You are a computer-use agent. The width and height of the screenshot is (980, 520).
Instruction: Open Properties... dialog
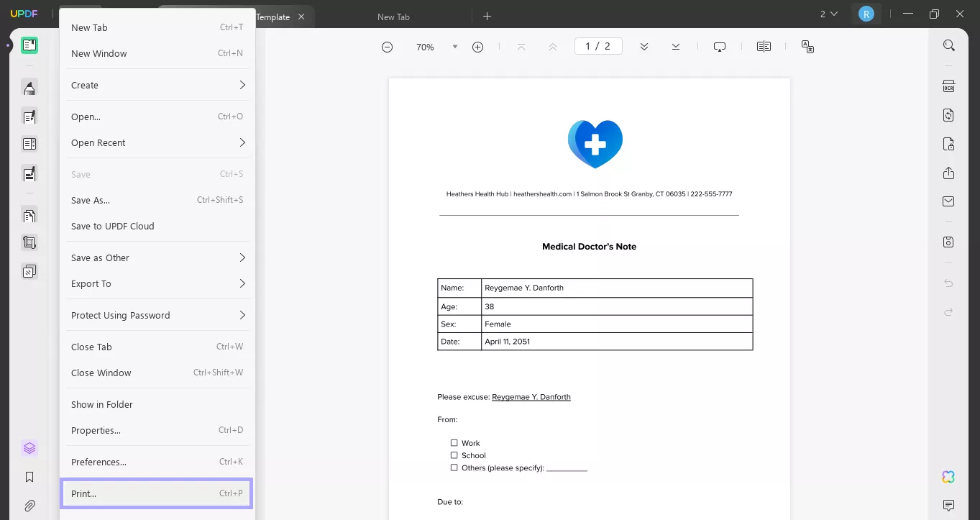157,430
